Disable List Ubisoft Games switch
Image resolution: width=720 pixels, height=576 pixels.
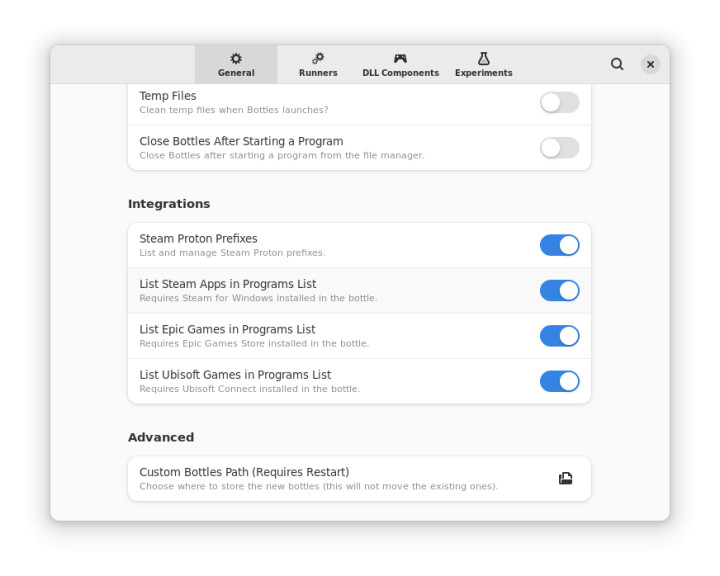559,381
